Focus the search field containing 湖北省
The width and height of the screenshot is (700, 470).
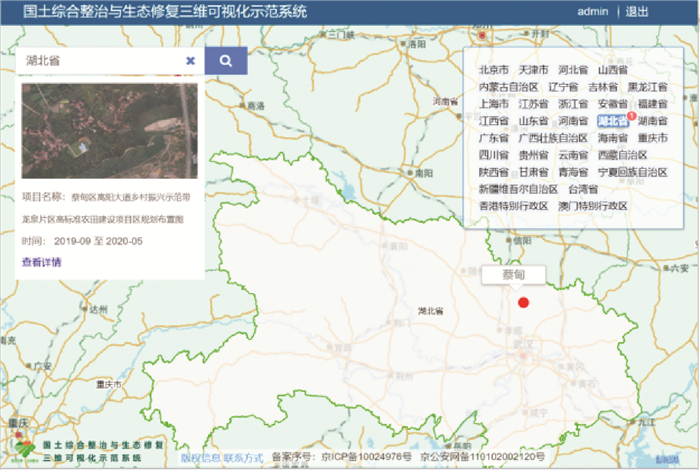click(x=100, y=61)
